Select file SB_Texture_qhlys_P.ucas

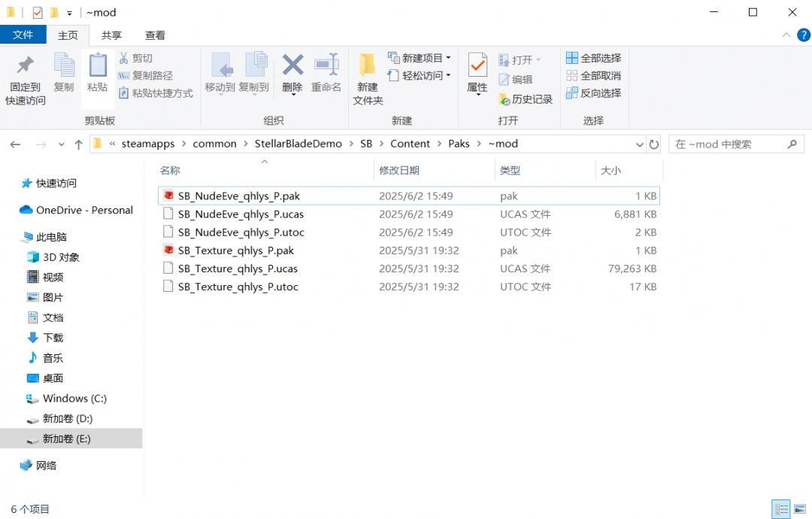(408, 269)
